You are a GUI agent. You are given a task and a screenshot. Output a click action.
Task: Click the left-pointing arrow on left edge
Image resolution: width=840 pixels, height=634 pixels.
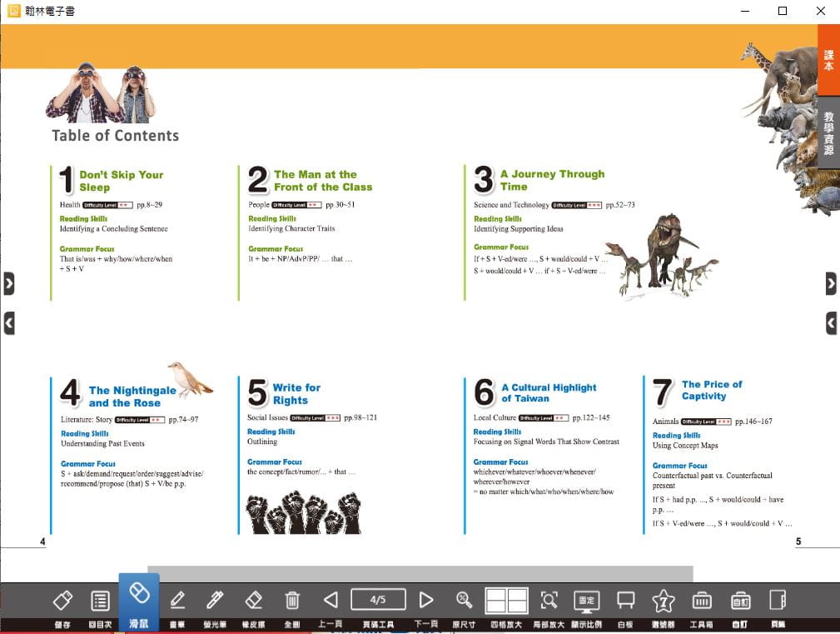click(x=9, y=323)
